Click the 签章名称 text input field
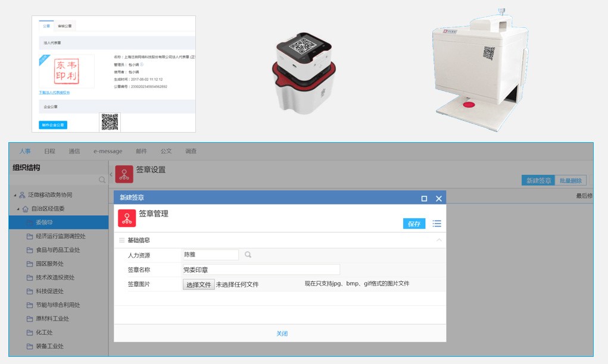 260,269
